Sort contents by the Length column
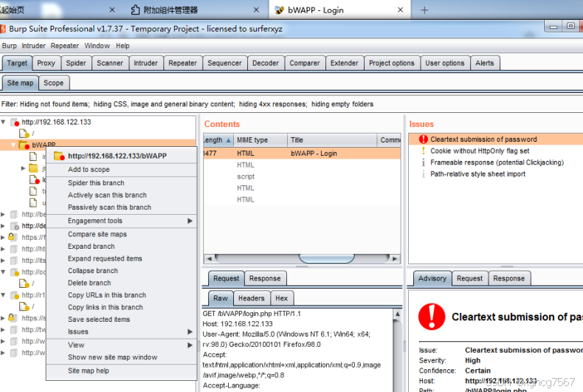 tap(218, 140)
